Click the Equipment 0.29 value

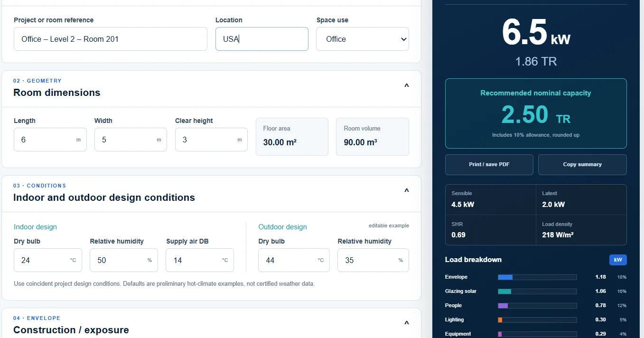600,334
